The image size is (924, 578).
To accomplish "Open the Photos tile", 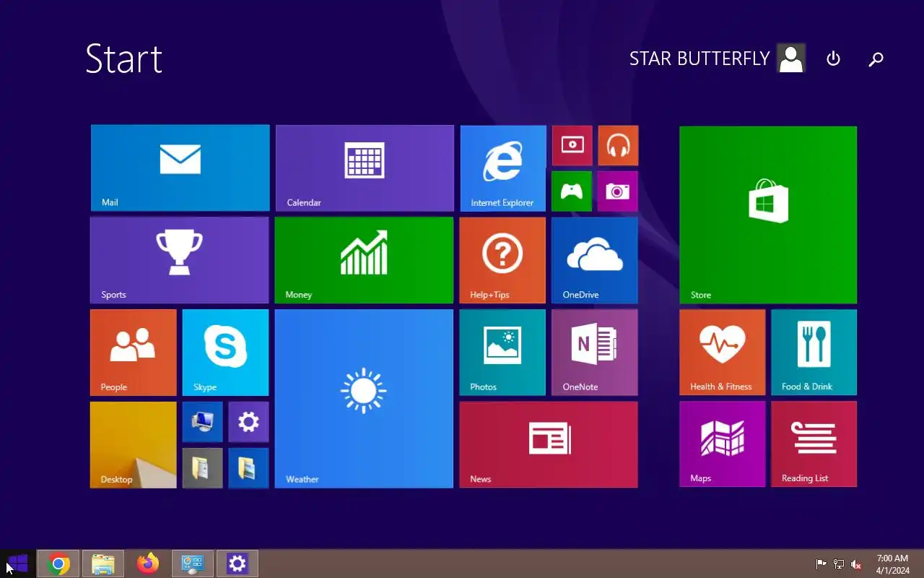I will point(502,353).
